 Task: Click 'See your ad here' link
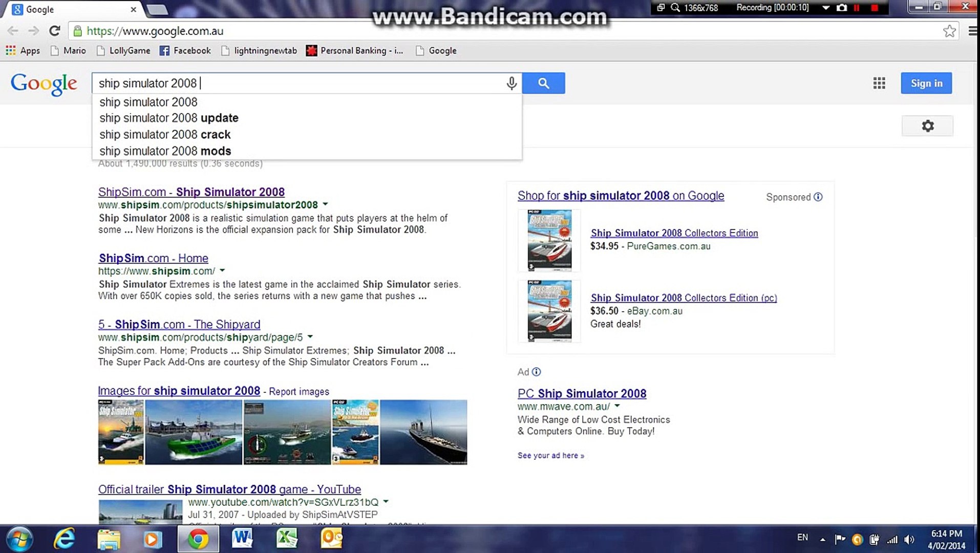coord(550,456)
